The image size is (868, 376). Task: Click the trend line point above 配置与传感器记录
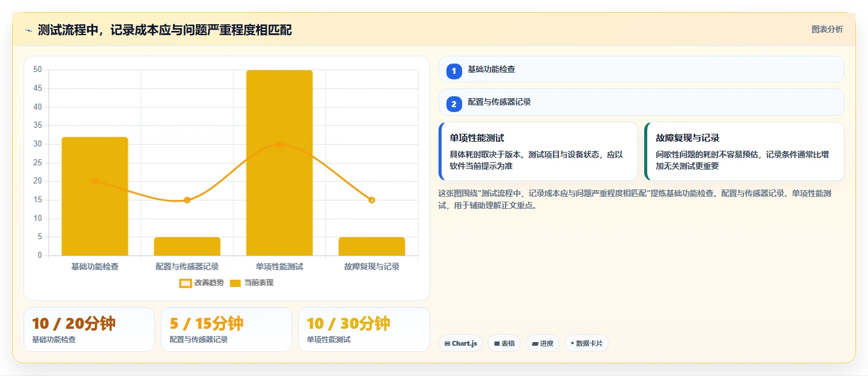187,200
